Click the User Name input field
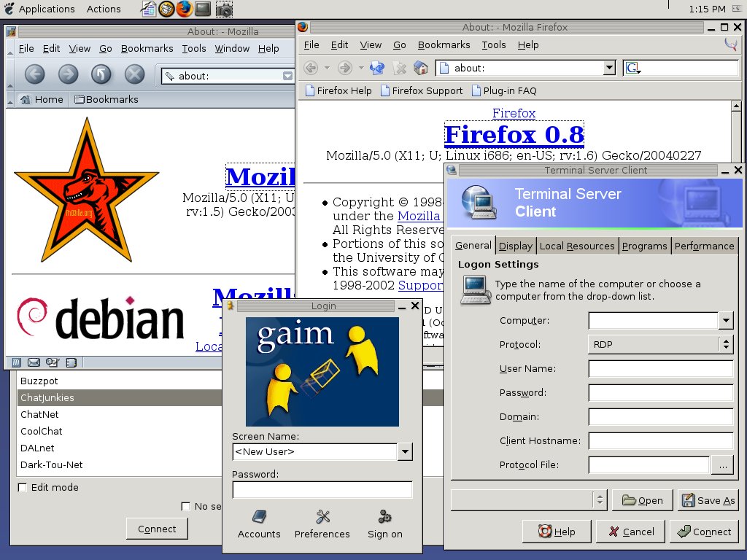747x560 pixels. click(660, 369)
